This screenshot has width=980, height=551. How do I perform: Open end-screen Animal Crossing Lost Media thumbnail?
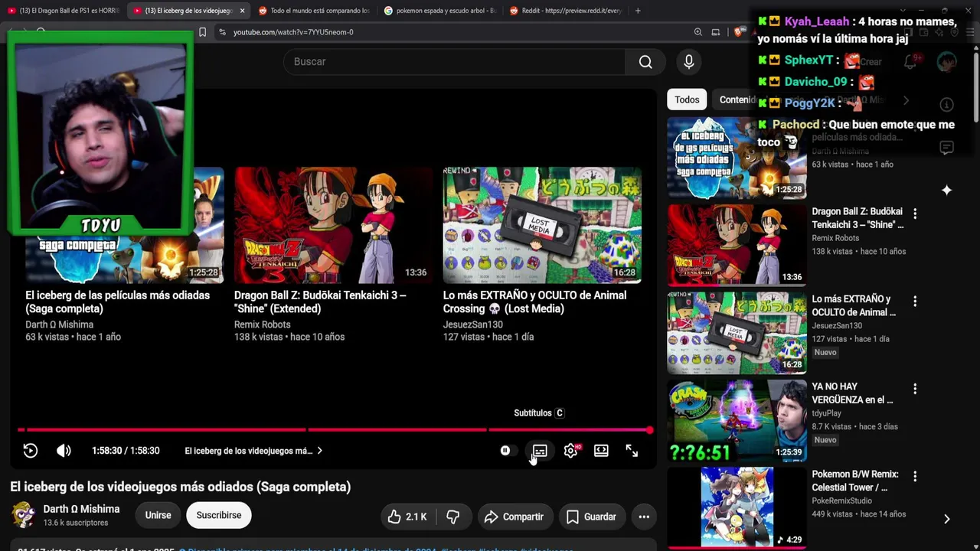(x=542, y=225)
